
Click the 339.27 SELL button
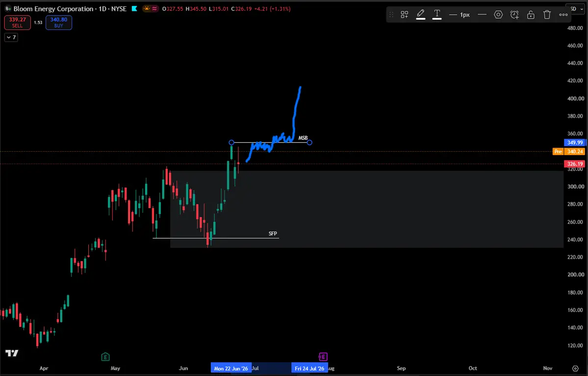(17, 23)
